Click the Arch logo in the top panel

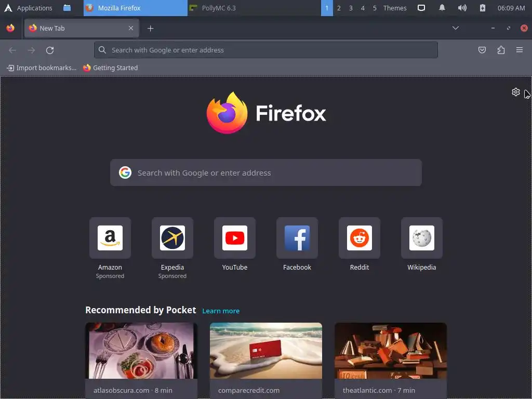click(x=8, y=8)
